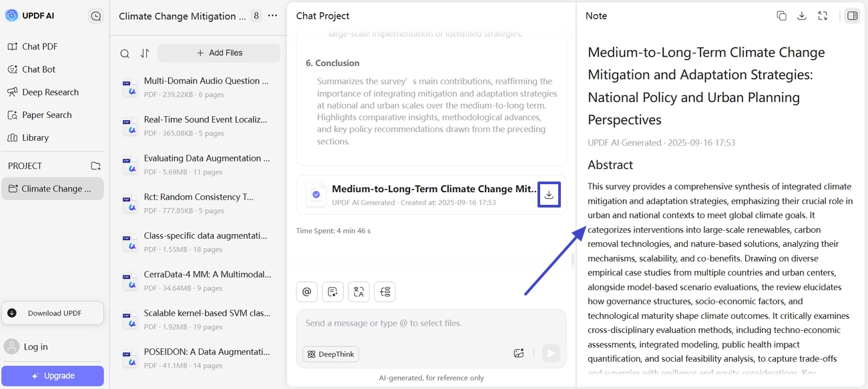868x389 pixels.
Task: Click inside the Send a message input field
Action: (414, 323)
